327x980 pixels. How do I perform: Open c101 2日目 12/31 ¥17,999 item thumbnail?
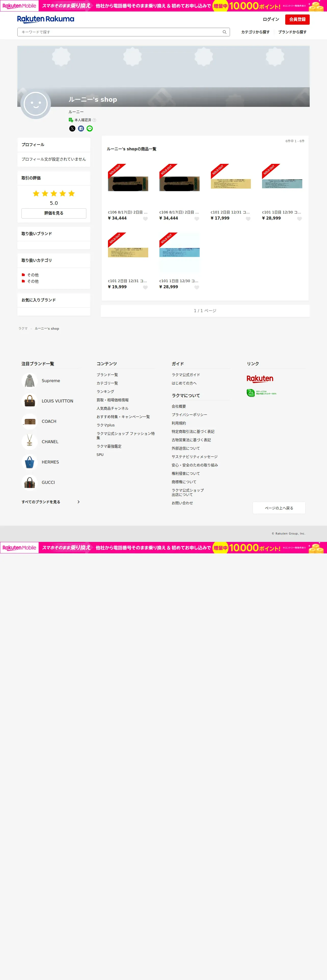231,184
